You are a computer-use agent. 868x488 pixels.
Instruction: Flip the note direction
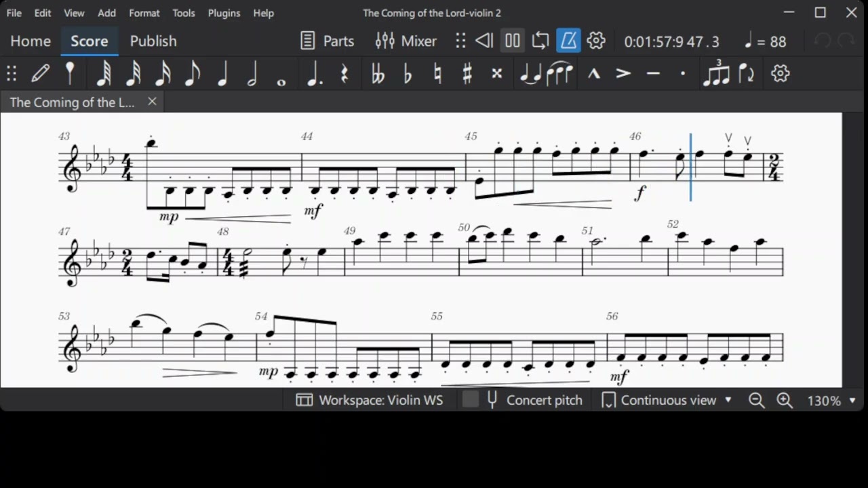(747, 73)
